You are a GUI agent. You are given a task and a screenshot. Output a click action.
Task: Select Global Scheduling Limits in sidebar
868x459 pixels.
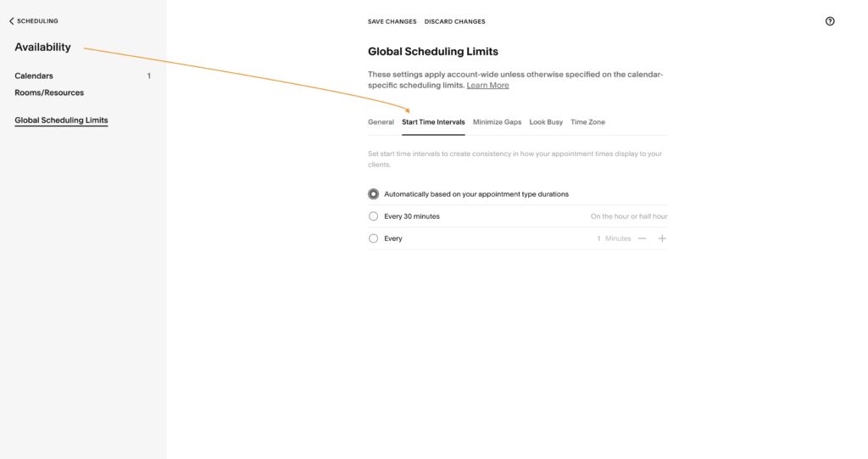61,120
